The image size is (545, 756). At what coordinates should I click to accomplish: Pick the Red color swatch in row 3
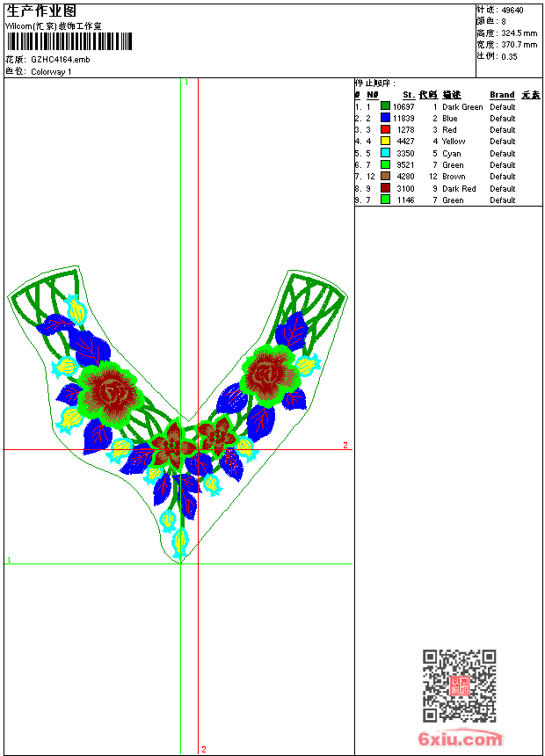point(385,129)
